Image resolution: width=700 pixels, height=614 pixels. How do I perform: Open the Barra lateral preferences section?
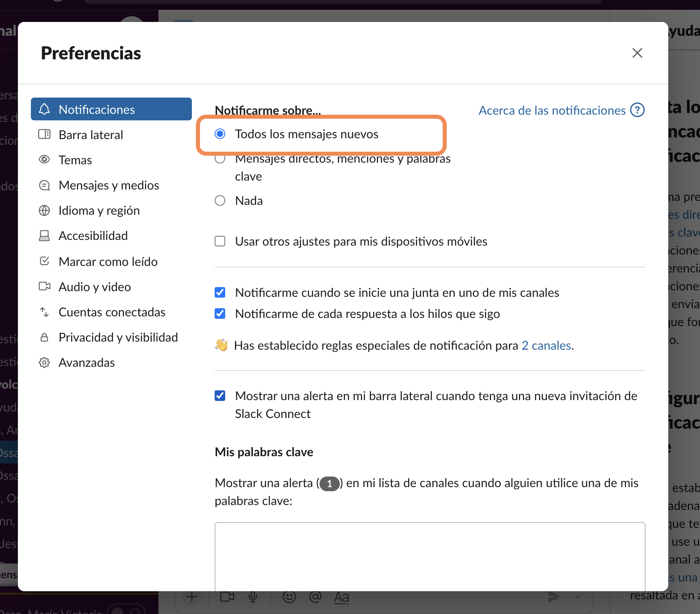[x=111, y=135]
